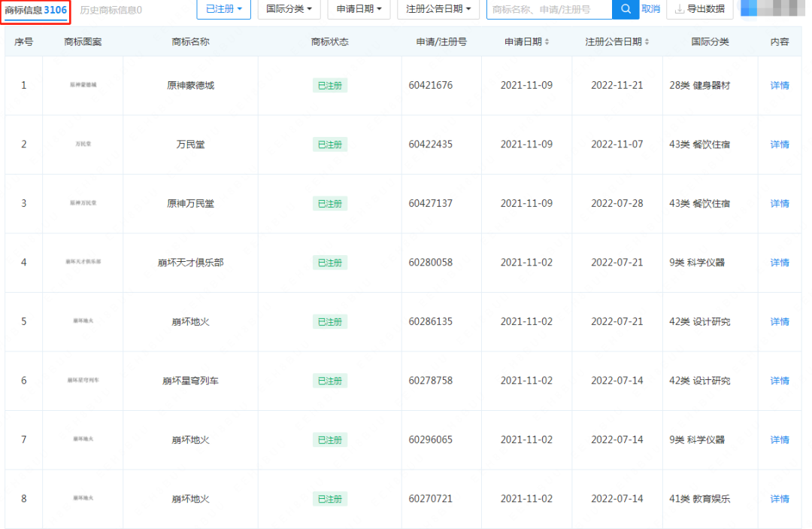812x529 pixels.
Task: Open 详情 for 万民堂 trademark
Action: (780, 144)
